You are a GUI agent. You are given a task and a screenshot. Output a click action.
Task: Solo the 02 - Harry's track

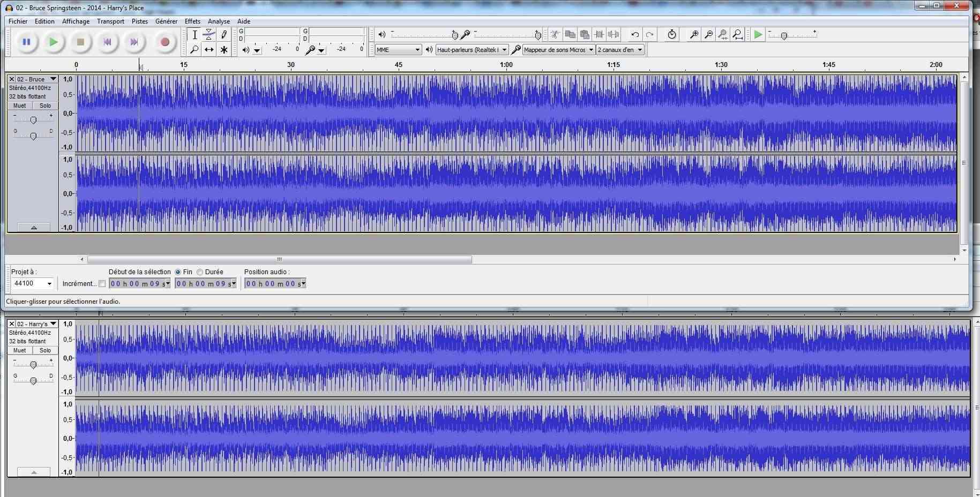pos(45,350)
